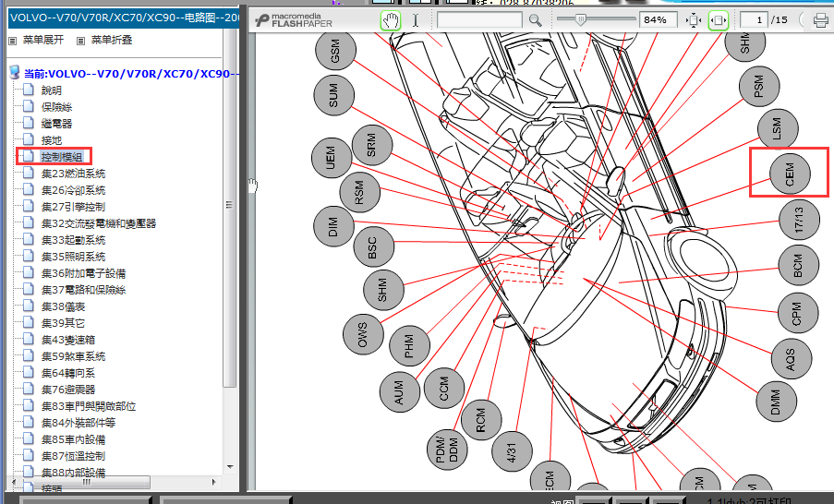Viewport: 834px width, 504px height.
Task: Click the document icon beside 說明
Action: pos(29,90)
